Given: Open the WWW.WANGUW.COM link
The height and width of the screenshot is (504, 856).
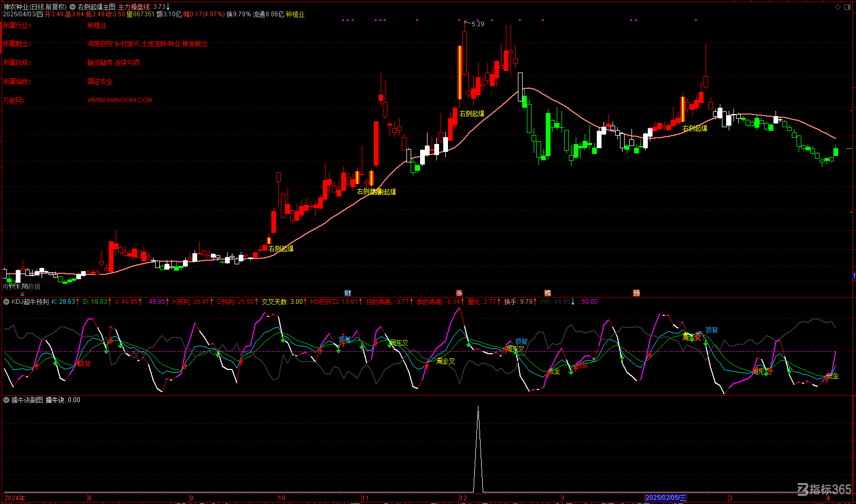Looking at the screenshot, I should point(120,100).
